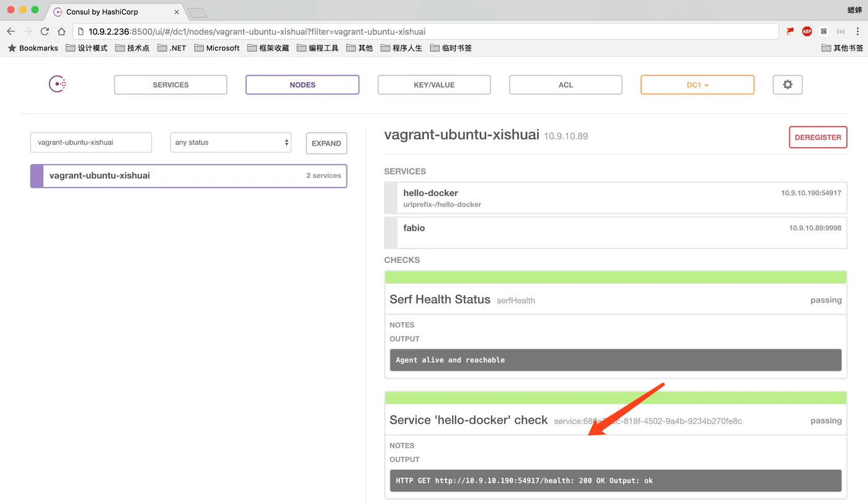Click the browser forward arrow
Screen dimensions: 868x503
click(28, 32)
